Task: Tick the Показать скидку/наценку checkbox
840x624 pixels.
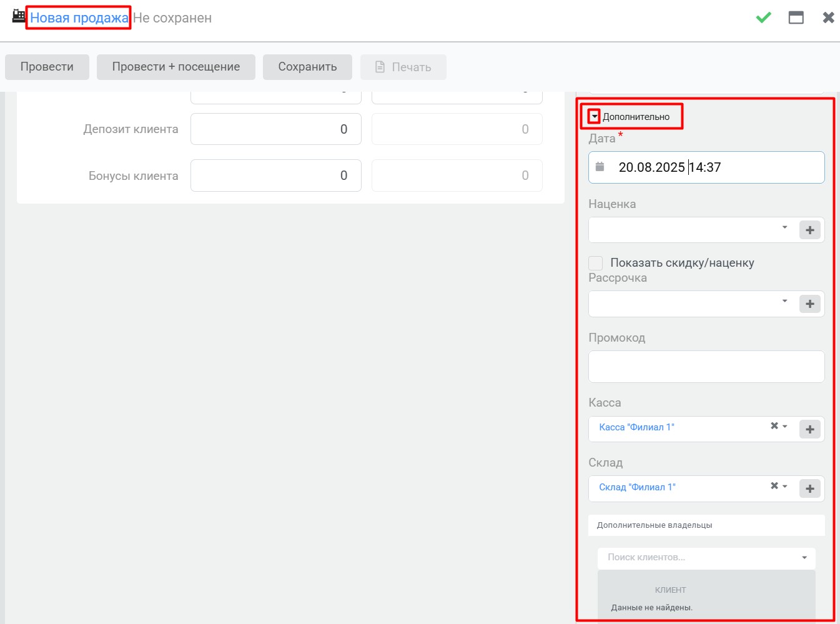Action: click(x=596, y=263)
